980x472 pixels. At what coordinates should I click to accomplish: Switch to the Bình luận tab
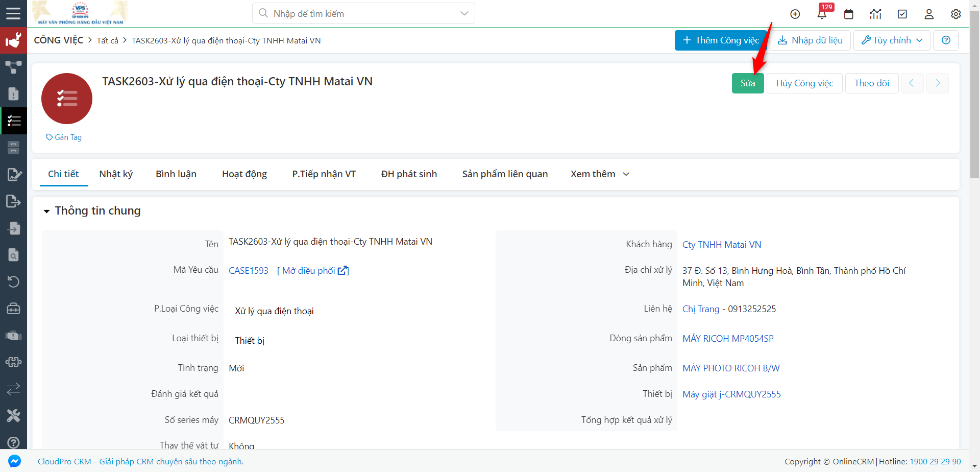point(176,174)
